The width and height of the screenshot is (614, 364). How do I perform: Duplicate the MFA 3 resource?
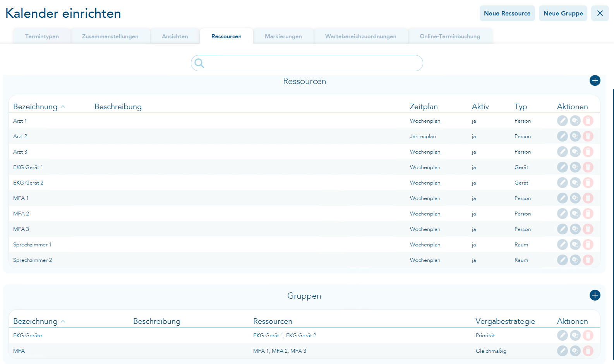tap(575, 229)
